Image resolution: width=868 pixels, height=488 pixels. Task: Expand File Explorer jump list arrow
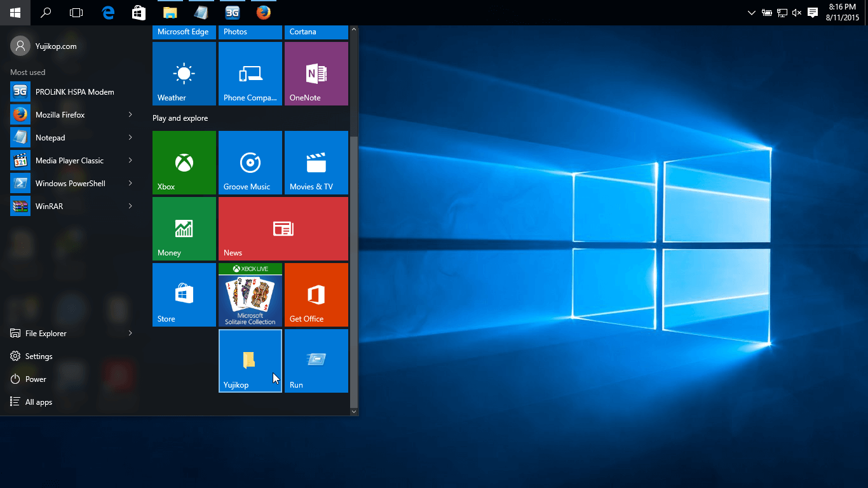(130, 334)
